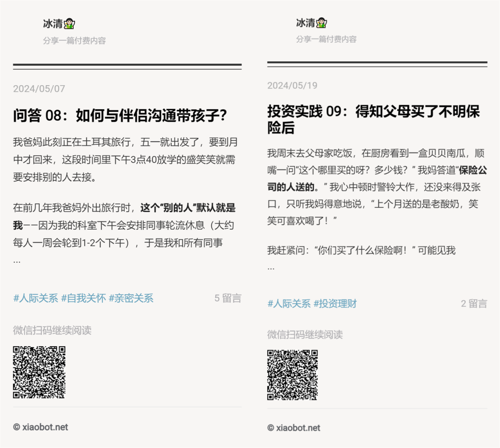Open the article 问答 08：如何与伴侣沟通带孩子？
The image size is (500, 448).
coord(120,115)
